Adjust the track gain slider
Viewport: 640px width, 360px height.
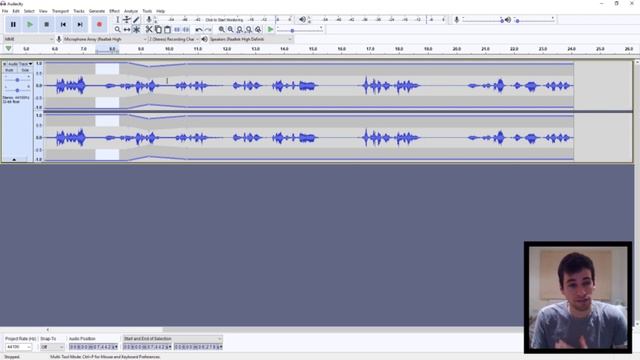[17, 80]
